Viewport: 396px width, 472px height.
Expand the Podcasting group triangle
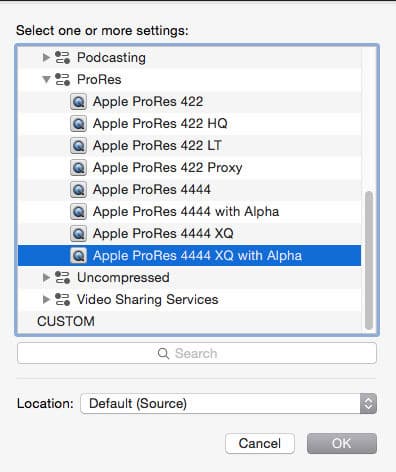(46, 57)
